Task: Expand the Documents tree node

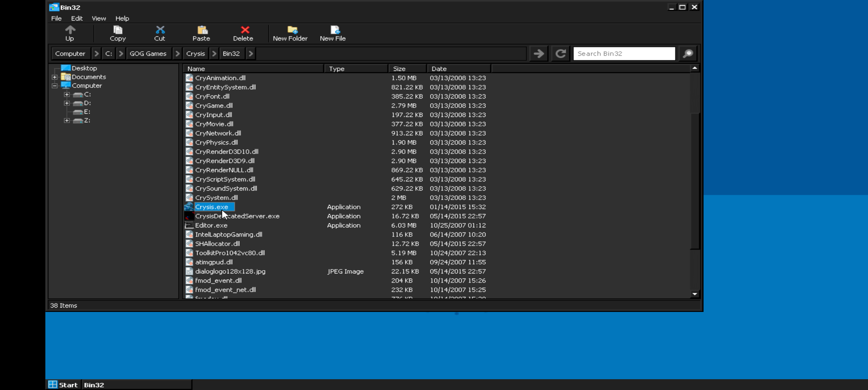Action: point(54,77)
